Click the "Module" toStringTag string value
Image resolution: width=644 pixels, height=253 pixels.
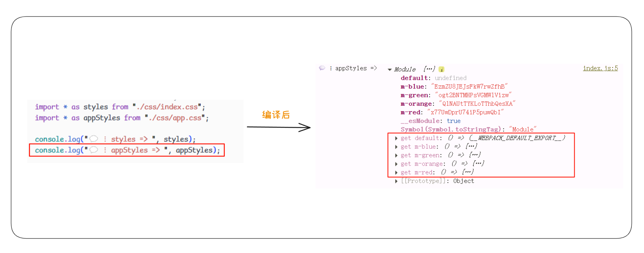pyautogui.click(x=523, y=130)
